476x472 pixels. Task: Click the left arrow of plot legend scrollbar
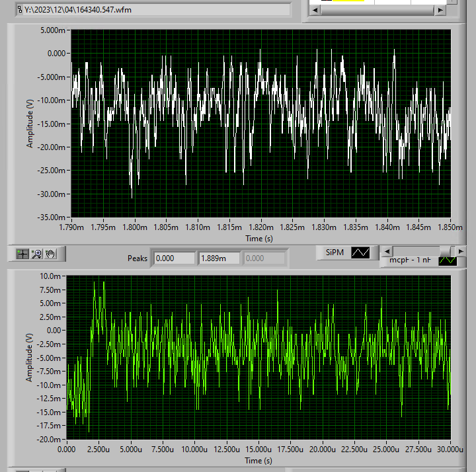click(386, 251)
